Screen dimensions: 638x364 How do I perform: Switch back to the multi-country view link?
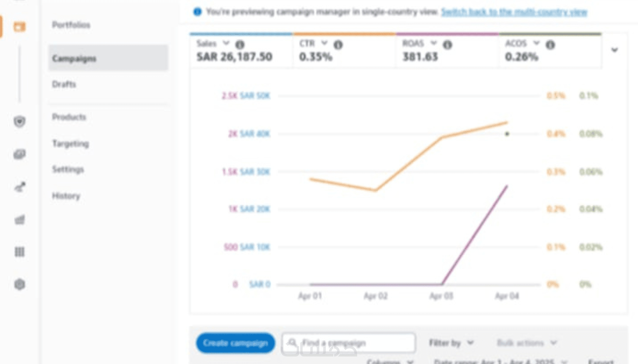click(514, 12)
